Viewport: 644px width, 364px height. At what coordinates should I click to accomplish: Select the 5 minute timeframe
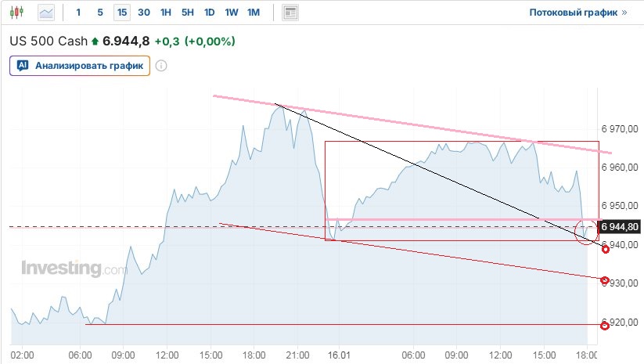pyautogui.click(x=99, y=13)
